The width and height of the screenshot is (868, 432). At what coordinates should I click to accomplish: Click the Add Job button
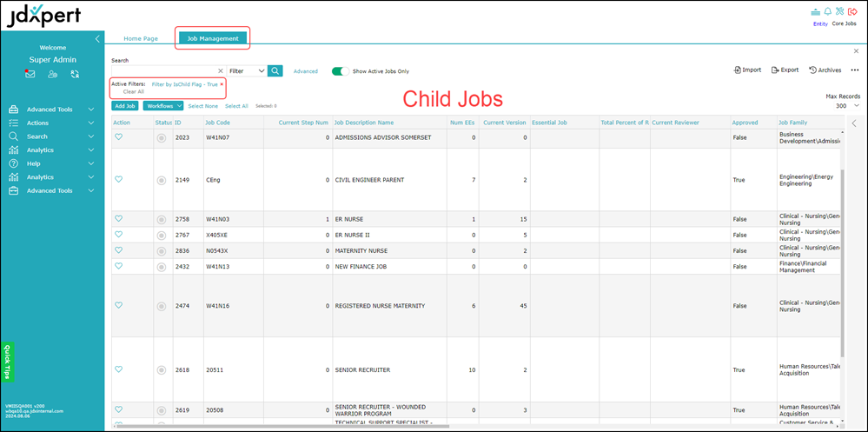124,106
